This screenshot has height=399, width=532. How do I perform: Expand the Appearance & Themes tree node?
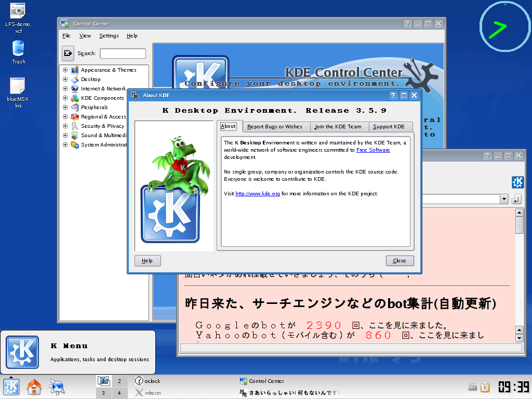click(x=65, y=70)
